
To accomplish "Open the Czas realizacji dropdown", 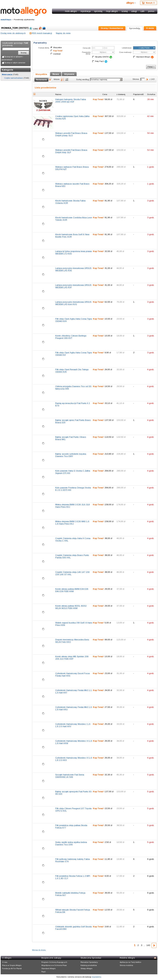I will (144, 52).
